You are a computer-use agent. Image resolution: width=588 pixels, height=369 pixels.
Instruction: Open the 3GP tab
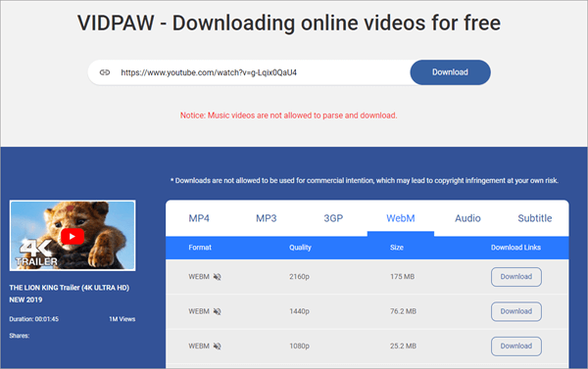click(333, 218)
